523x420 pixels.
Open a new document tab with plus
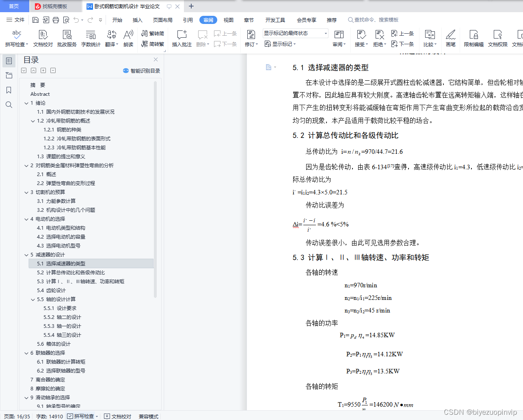(x=191, y=6)
